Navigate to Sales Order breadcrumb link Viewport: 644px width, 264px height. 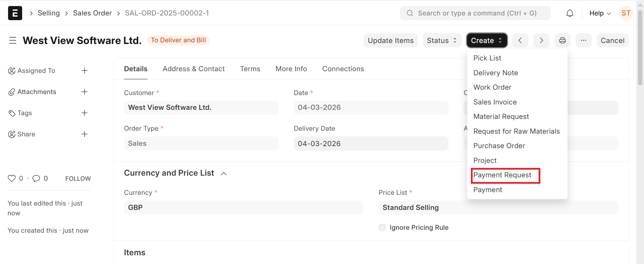point(92,13)
